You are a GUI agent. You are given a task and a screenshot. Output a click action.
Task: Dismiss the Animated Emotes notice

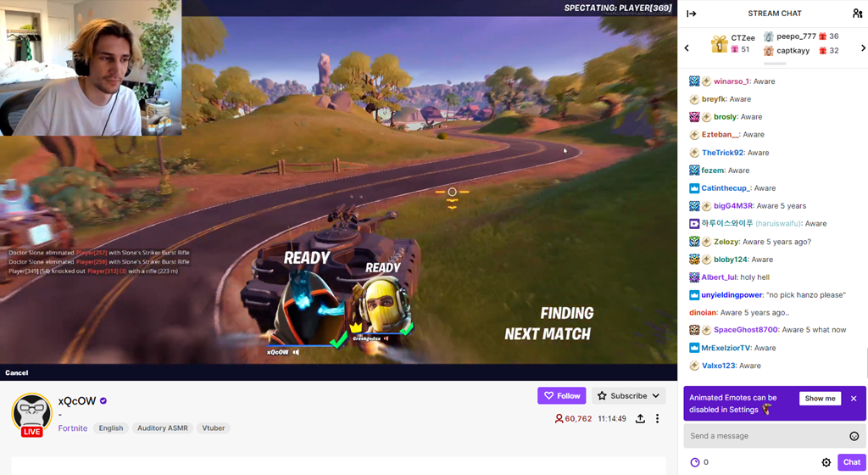pos(854,399)
